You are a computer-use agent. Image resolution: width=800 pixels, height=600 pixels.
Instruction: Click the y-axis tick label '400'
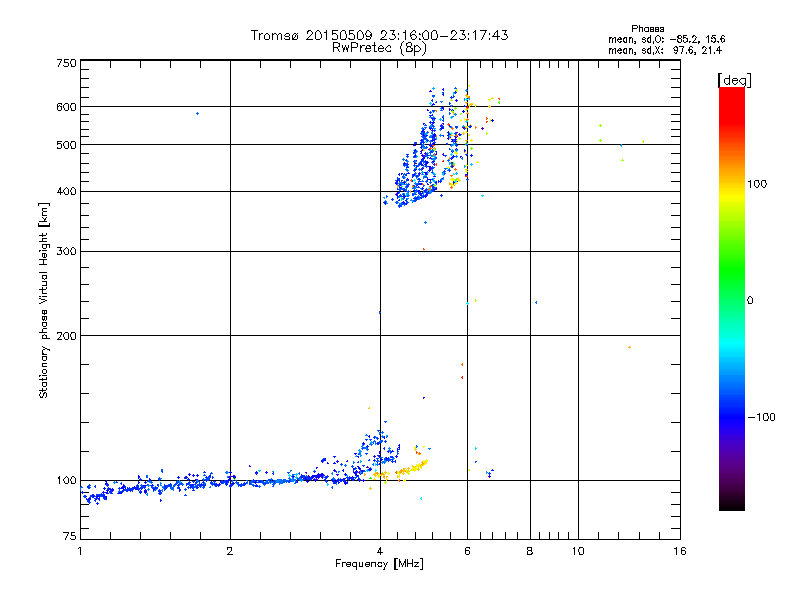pyautogui.click(x=66, y=191)
